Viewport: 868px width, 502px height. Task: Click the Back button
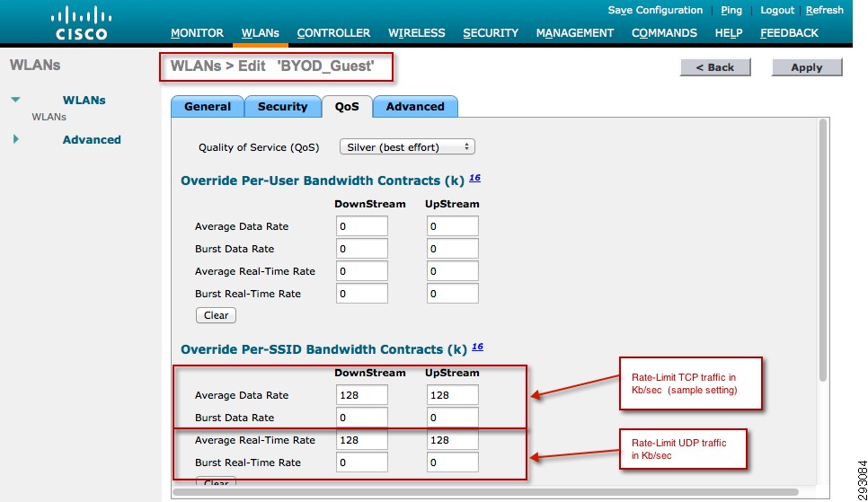click(715, 67)
